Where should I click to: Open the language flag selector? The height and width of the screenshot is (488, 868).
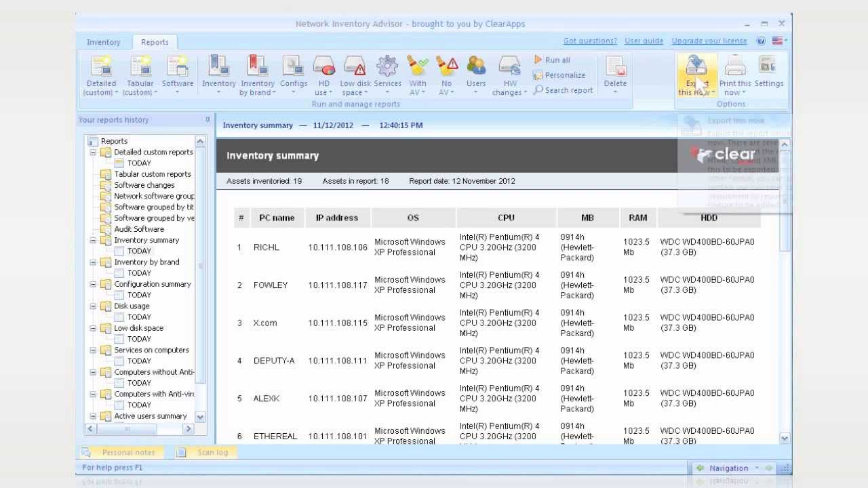click(x=779, y=41)
